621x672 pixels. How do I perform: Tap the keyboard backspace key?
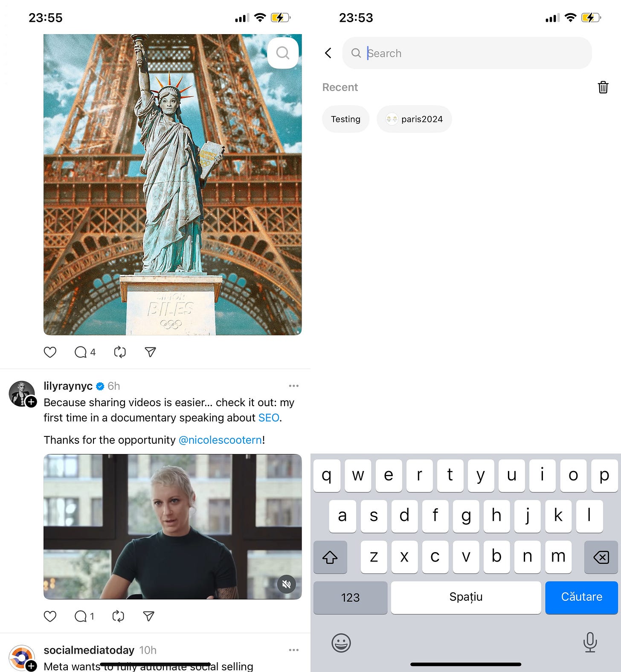pos(601,557)
